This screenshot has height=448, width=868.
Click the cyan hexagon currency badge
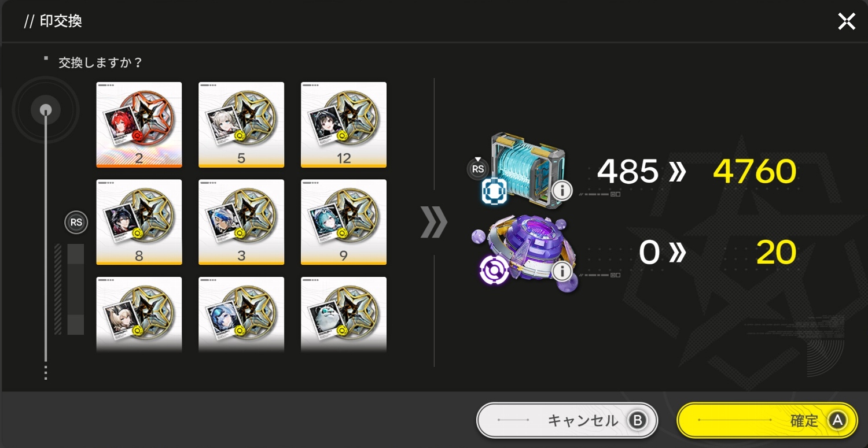pos(494,192)
